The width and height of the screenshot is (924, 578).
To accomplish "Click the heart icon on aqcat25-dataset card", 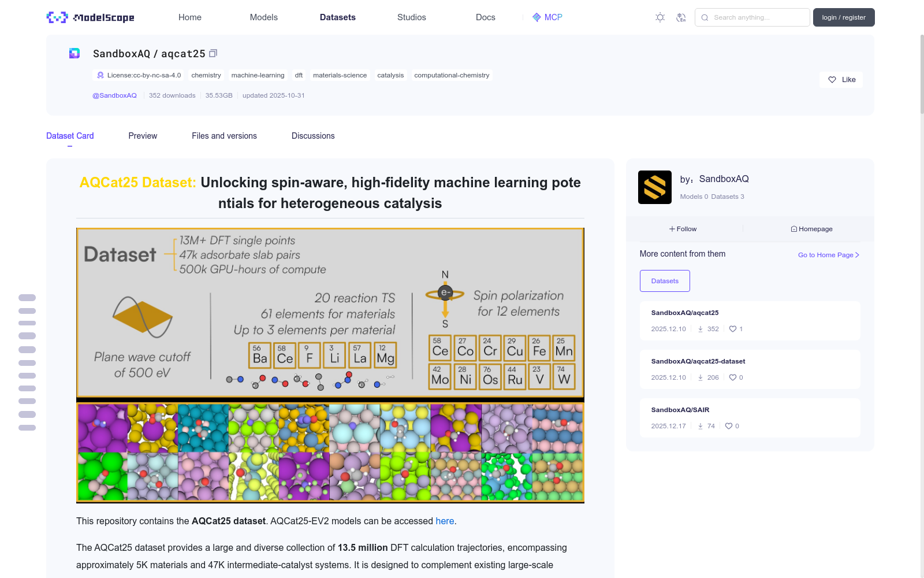I will [x=733, y=377].
